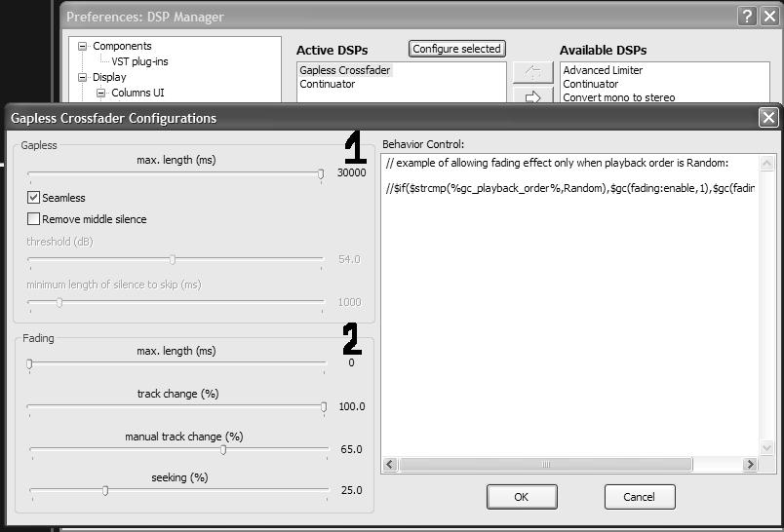Image resolution: width=784 pixels, height=532 pixels.
Task: Close the Preferences DSP Manager window
Action: coord(769,17)
